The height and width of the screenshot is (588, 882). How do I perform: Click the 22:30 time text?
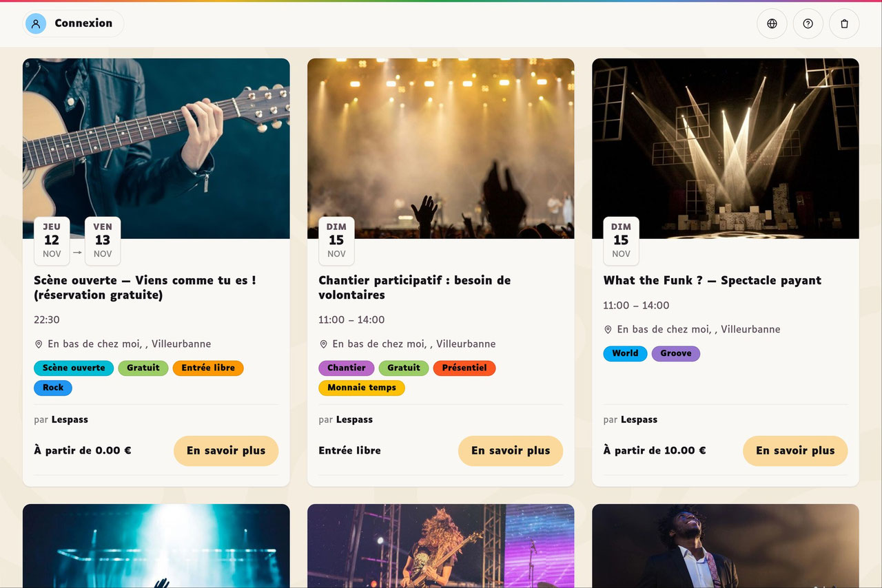point(47,320)
